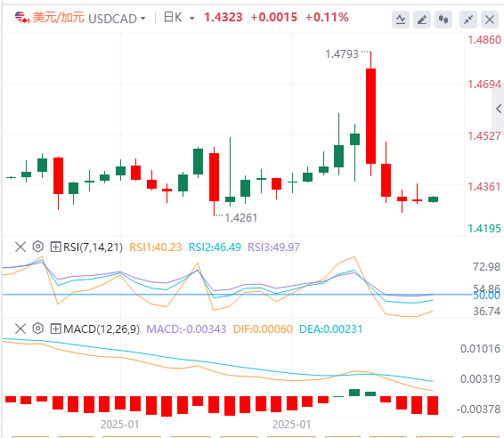Click the high price label 1.4793
Image resolution: width=504 pixels, height=438 pixels.
tap(342, 54)
